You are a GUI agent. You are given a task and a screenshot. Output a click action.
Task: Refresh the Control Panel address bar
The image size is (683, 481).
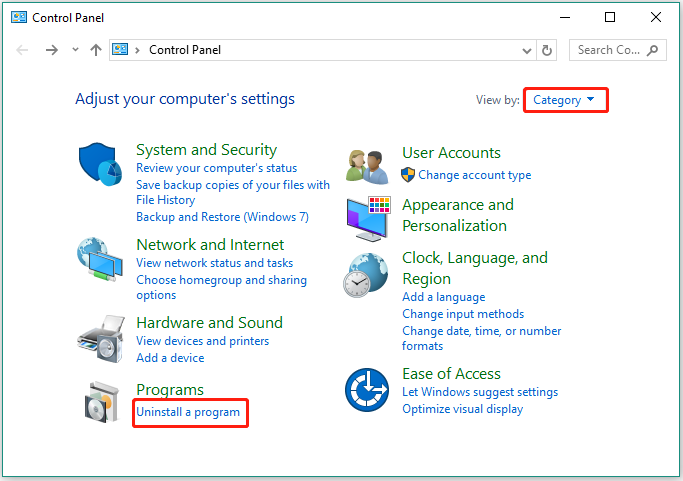point(547,51)
